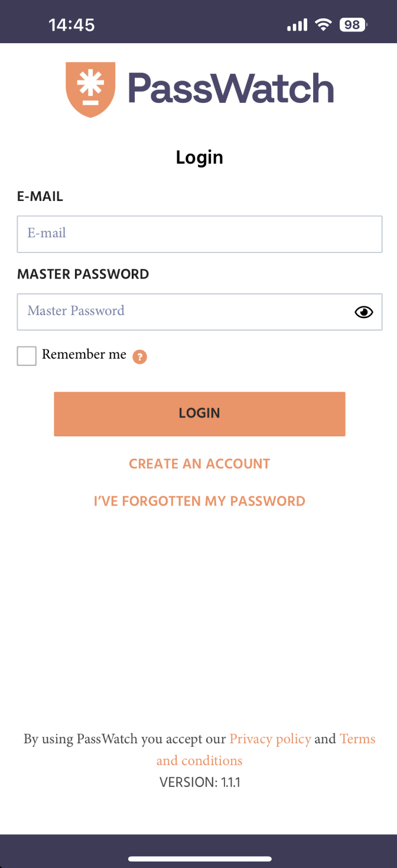Tap the PassWatch wordmark text
The image size is (397, 868).
click(x=231, y=89)
